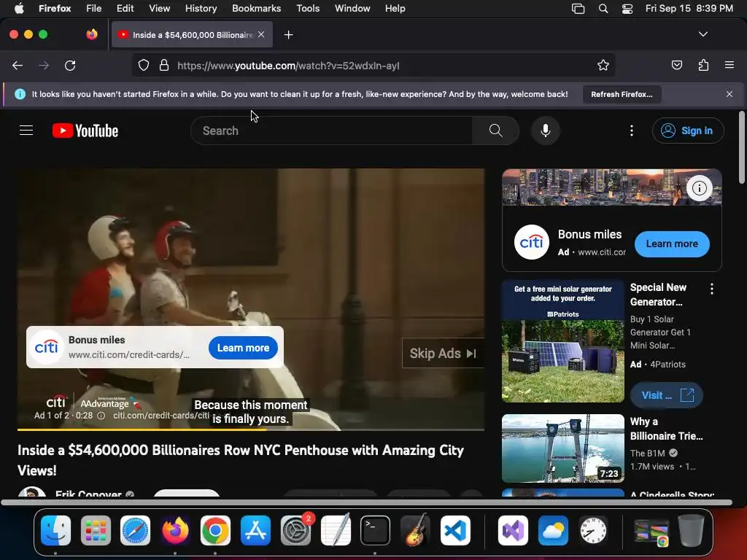The image size is (747, 560).
Task: Click the search magnifier button on YouTube
Action: point(495,131)
